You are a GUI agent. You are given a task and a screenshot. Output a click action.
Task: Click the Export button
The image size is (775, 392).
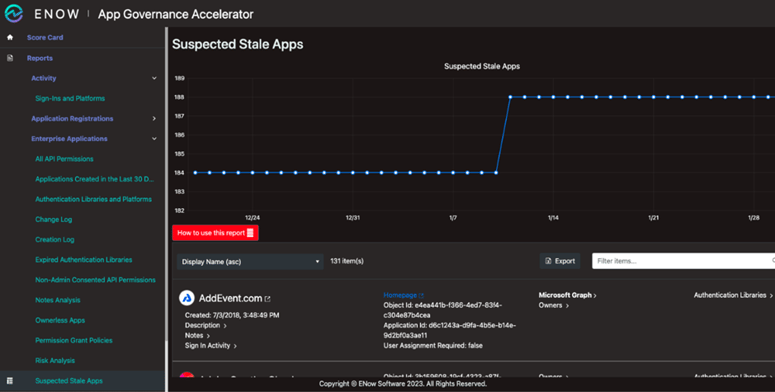click(560, 261)
